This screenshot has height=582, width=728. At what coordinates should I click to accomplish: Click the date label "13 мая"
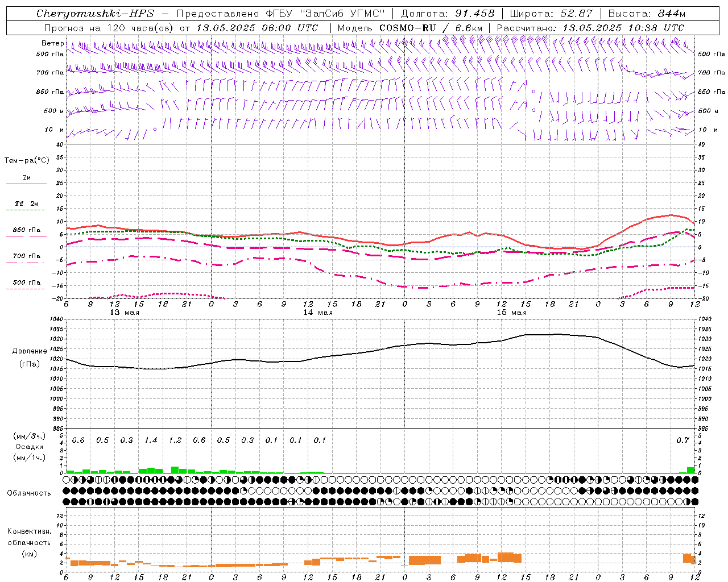tap(125, 313)
